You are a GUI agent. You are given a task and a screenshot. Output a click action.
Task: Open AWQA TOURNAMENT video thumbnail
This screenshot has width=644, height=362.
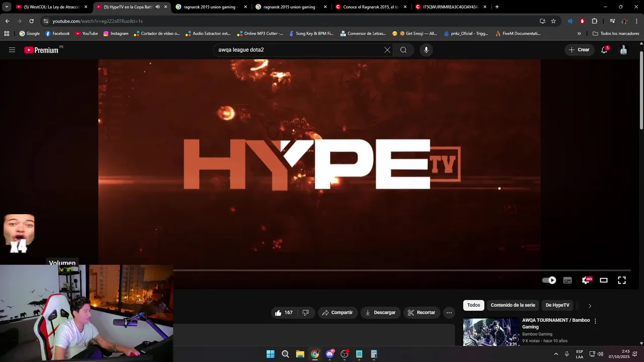click(x=492, y=332)
